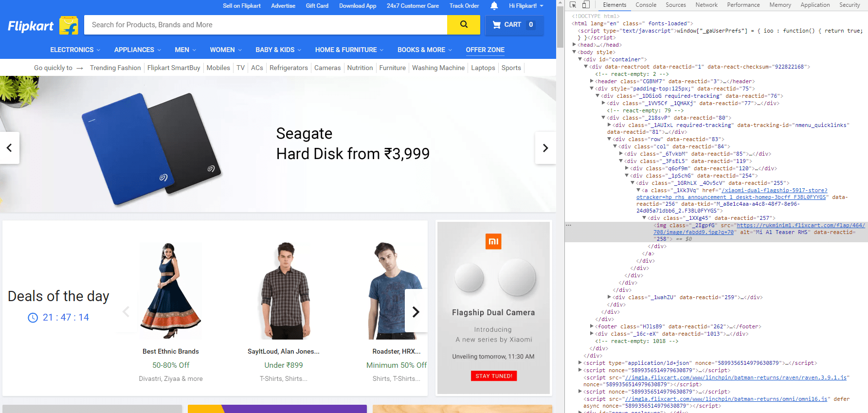Select the DevTools inspect element icon
Screen dimensions: 868x413
(x=573, y=5)
